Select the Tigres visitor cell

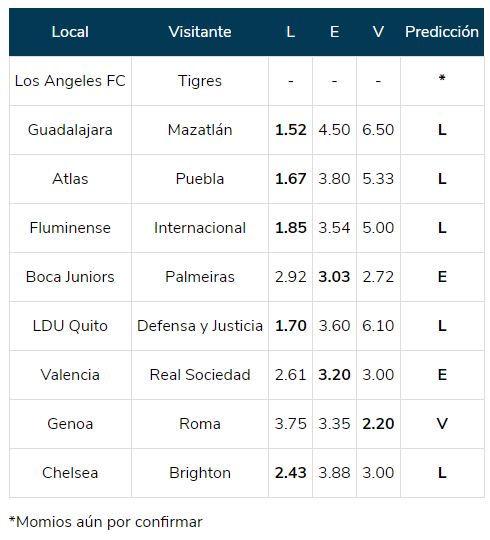point(200,81)
